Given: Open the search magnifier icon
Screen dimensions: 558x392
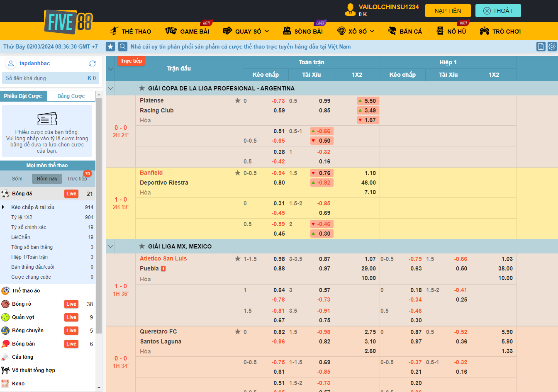Looking at the screenshot, I should click(123, 46).
